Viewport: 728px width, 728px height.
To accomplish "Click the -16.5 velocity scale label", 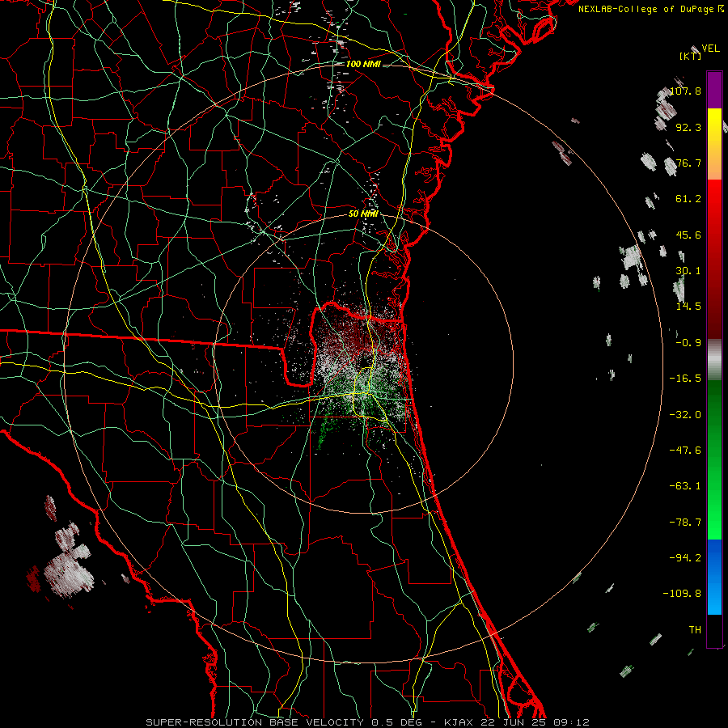I will click(685, 379).
